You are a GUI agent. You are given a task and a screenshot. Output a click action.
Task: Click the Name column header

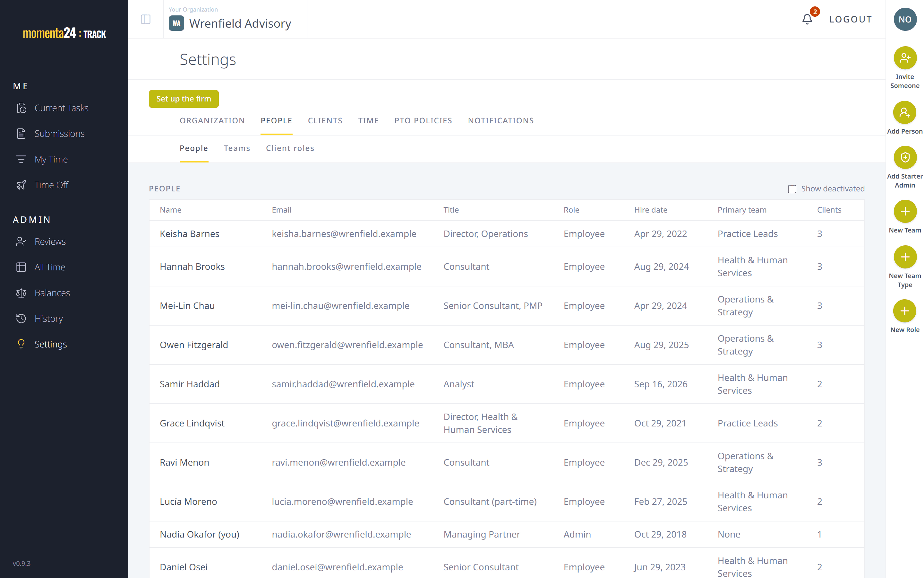tap(170, 210)
